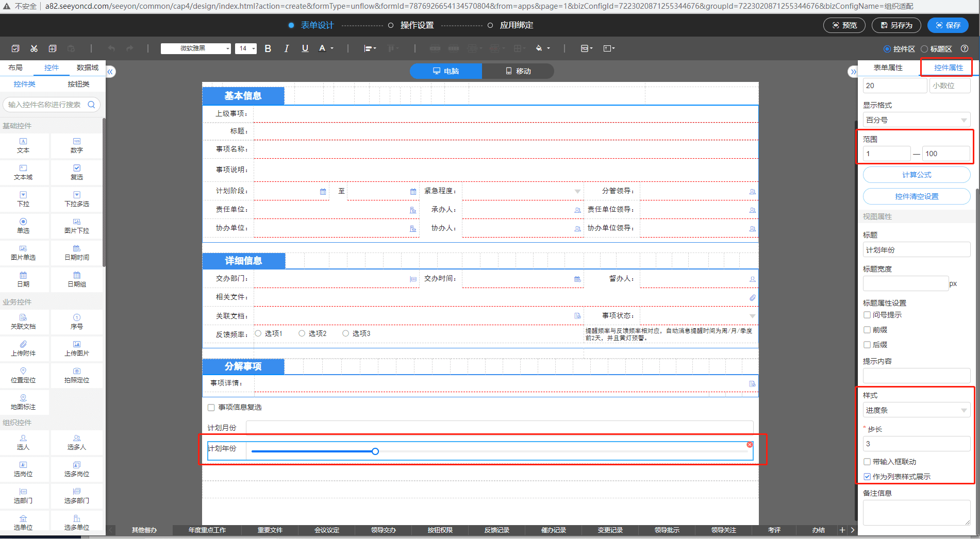
Task: Add a 日期 date control
Action: 23,279
